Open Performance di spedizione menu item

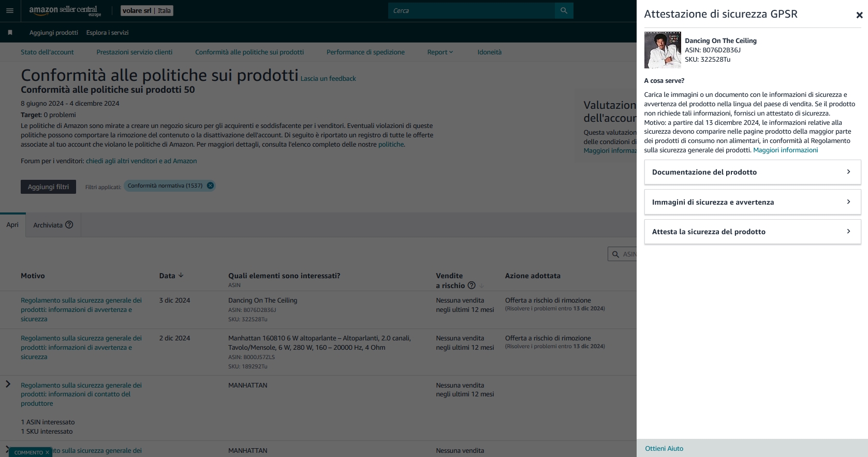click(365, 52)
